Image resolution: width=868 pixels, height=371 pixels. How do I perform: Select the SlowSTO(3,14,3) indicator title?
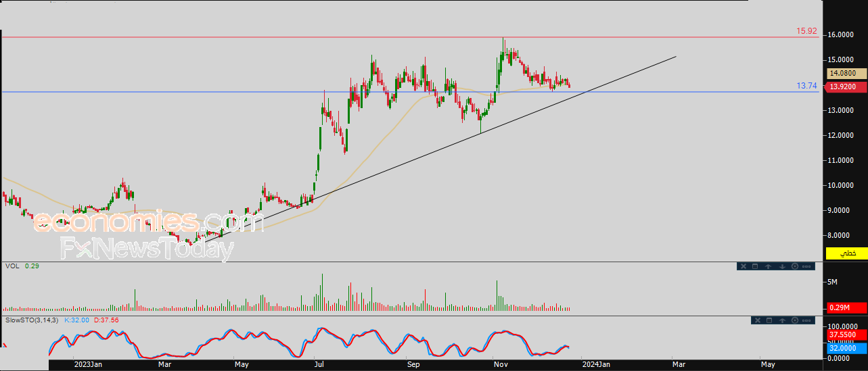[32, 320]
